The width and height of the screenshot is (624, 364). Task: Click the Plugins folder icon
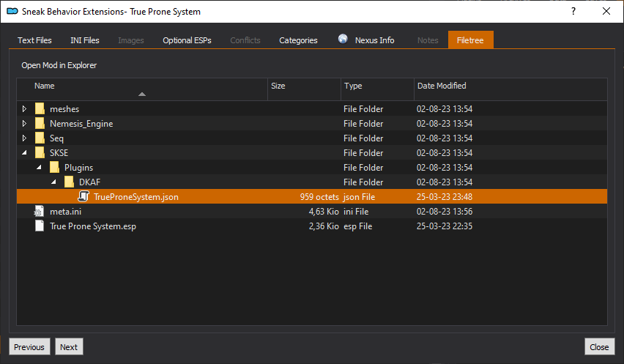[x=54, y=168]
